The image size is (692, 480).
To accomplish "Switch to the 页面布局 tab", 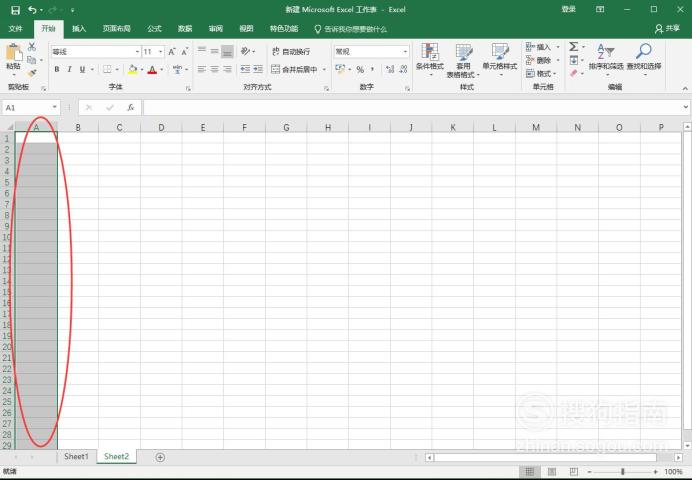I will point(117,29).
